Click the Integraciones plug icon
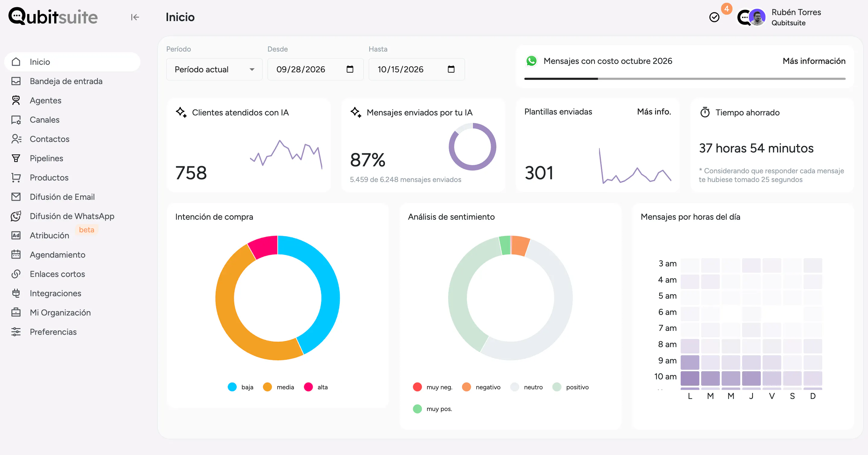The height and width of the screenshot is (455, 868). tap(16, 293)
